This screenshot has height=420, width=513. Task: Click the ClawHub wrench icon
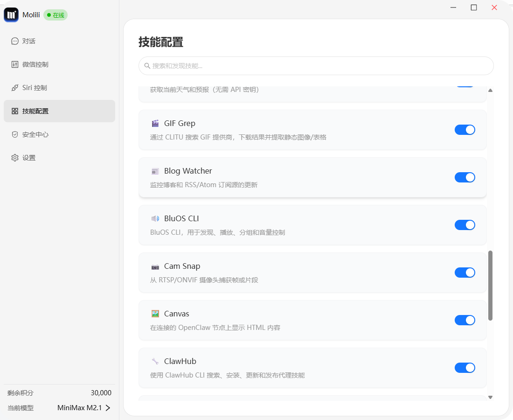click(x=155, y=362)
